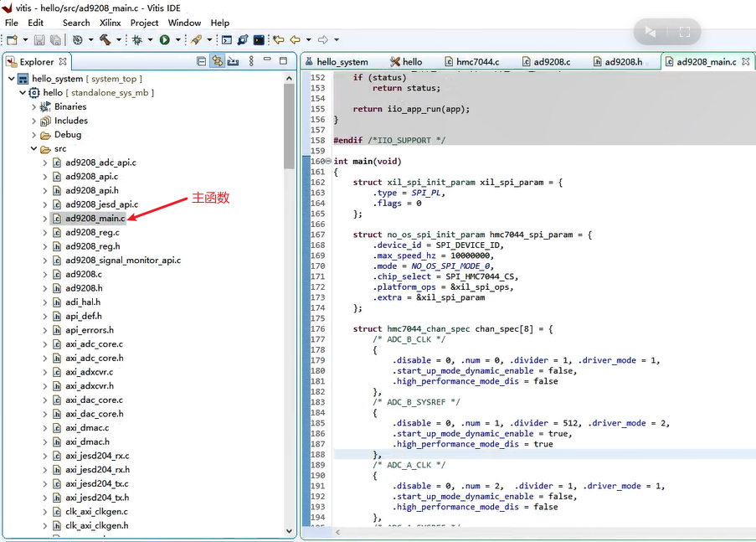Image resolution: width=756 pixels, height=542 pixels.
Task: Open the Build hammer dropdown arrow
Action: (119, 39)
